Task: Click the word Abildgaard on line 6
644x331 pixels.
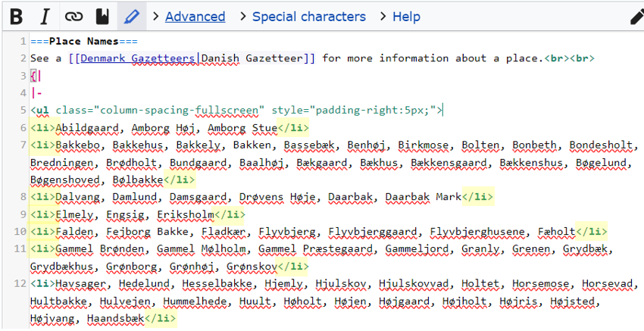Action: tap(87, 128)
